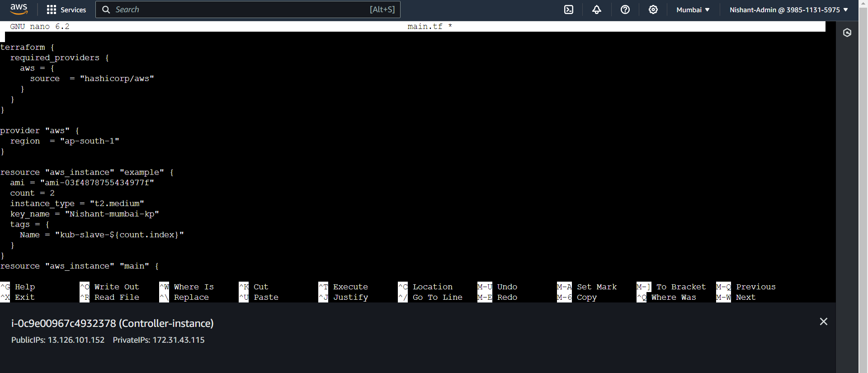
Task: Close the Controller-instance info panel
Action: coord(823,321)
